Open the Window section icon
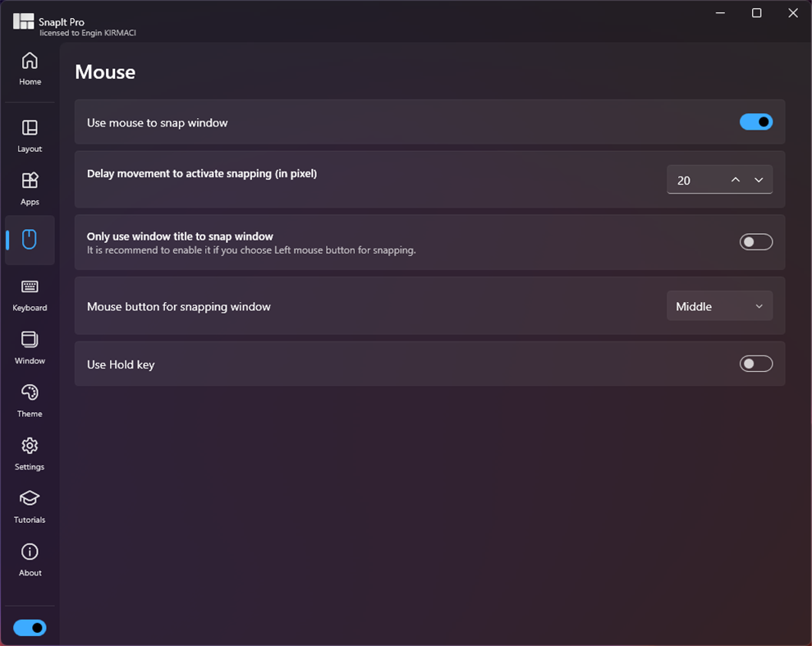This screenshot has width=812, height=646. point(30,340)
